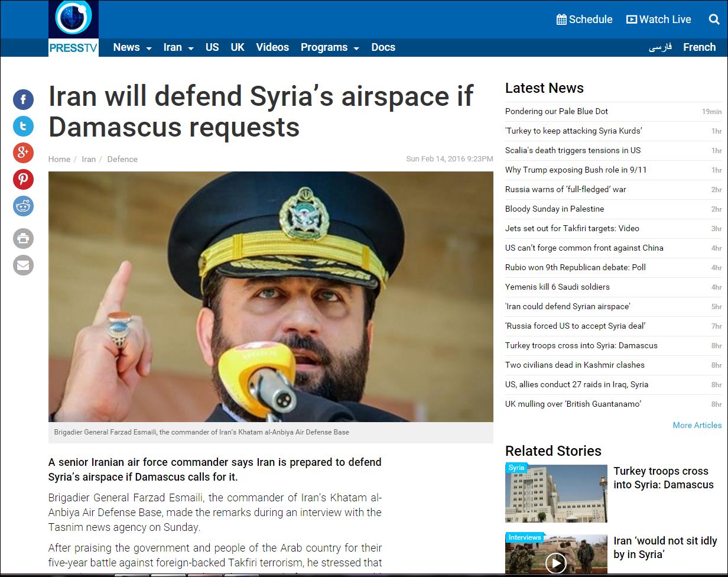Open the Schedule calendar link
The width and height of the screenshot is (728, 577).
[584, 20]
